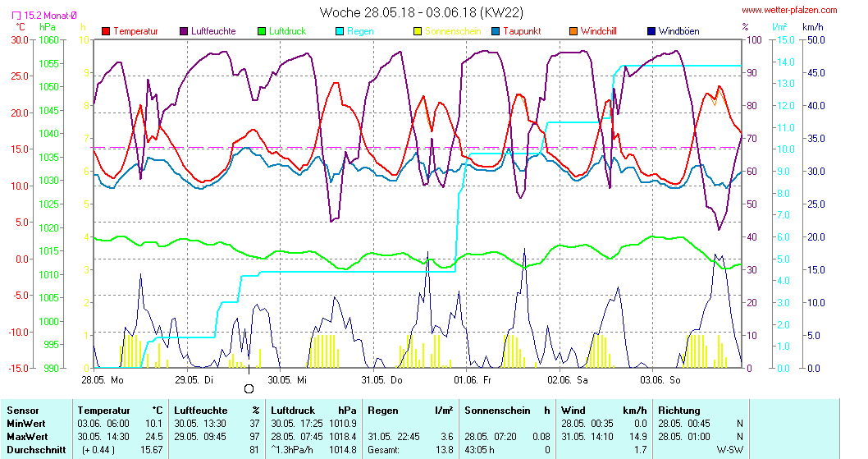Click the 15.2 Monat-Ø label
The height and width of the screenshot is (459, 868).
coord(50,16)
